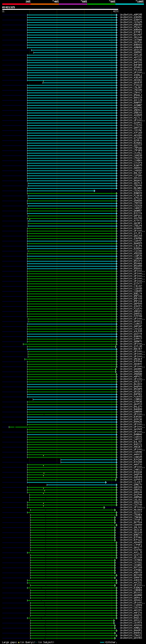
Task: Select label UniRef100_B4FAR8
Action: click(131, 65)
